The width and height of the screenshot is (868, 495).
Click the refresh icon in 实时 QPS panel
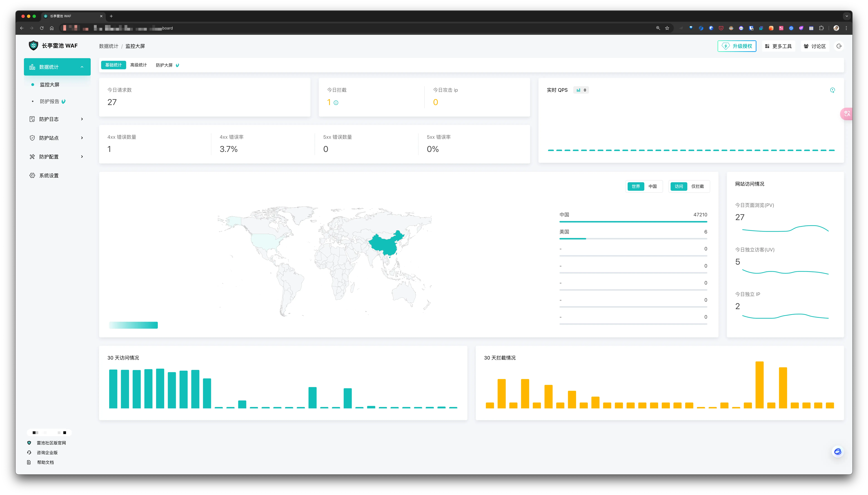(x=832, y=90)
